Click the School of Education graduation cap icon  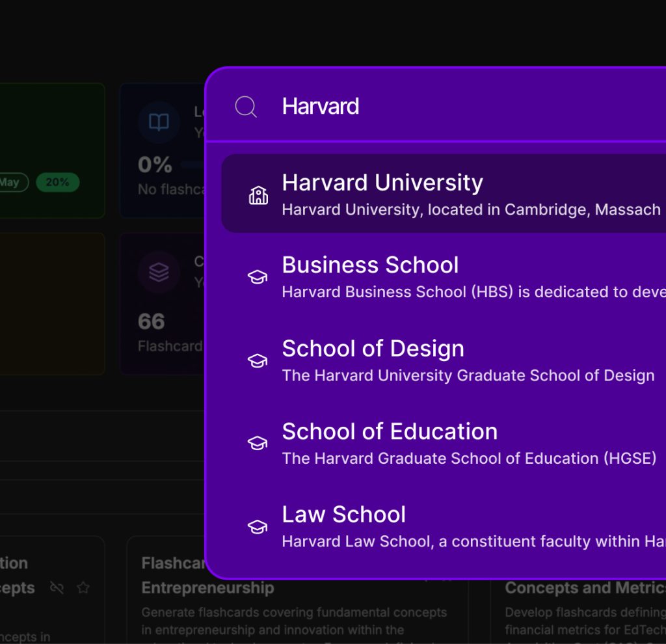pyautogui.click(x=258, y=443)
